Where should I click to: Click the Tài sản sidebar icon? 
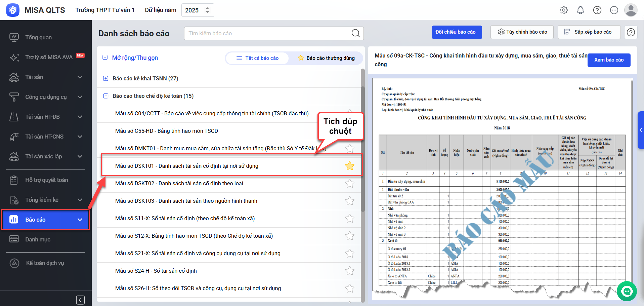(14, 77)
